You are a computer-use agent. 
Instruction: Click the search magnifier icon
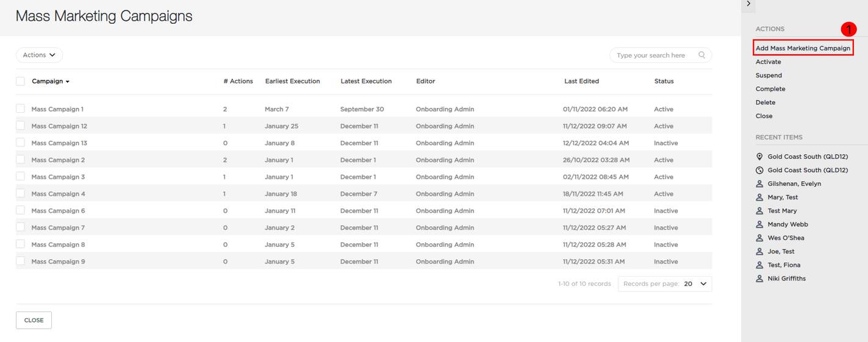(x=701, y=55)
